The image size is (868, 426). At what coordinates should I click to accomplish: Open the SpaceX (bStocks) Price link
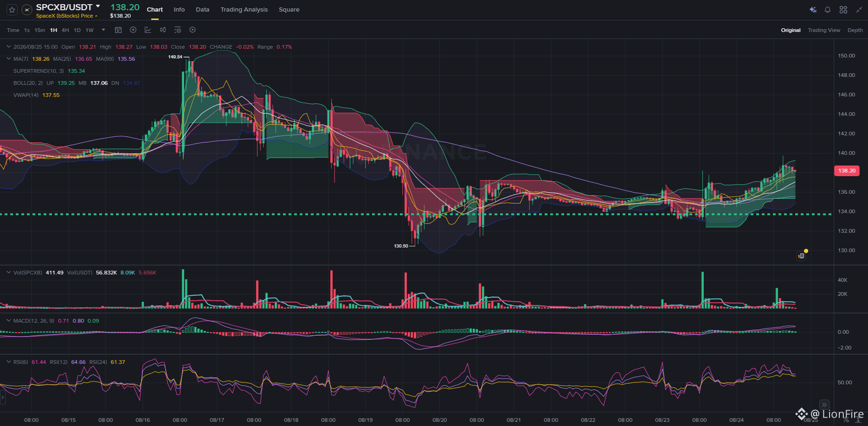67,16
